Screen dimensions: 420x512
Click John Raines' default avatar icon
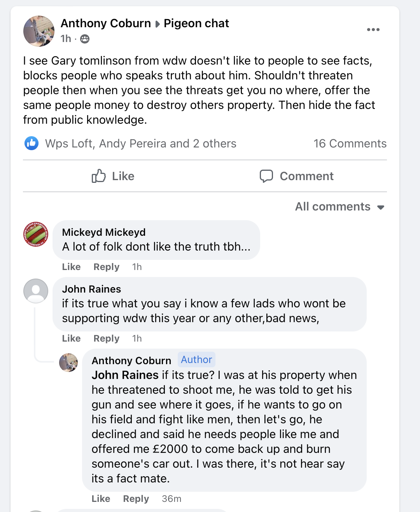pos(36,291)
